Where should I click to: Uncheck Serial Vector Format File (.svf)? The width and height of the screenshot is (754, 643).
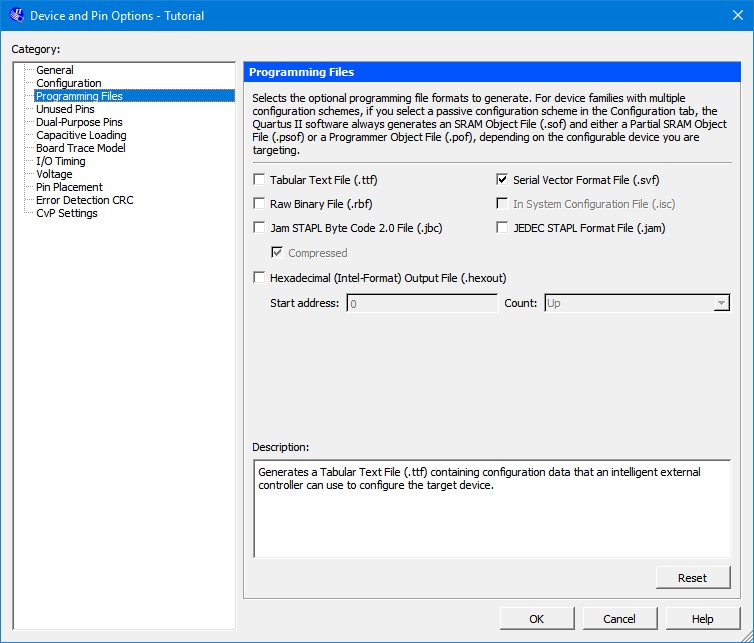(x=503, y=180)
